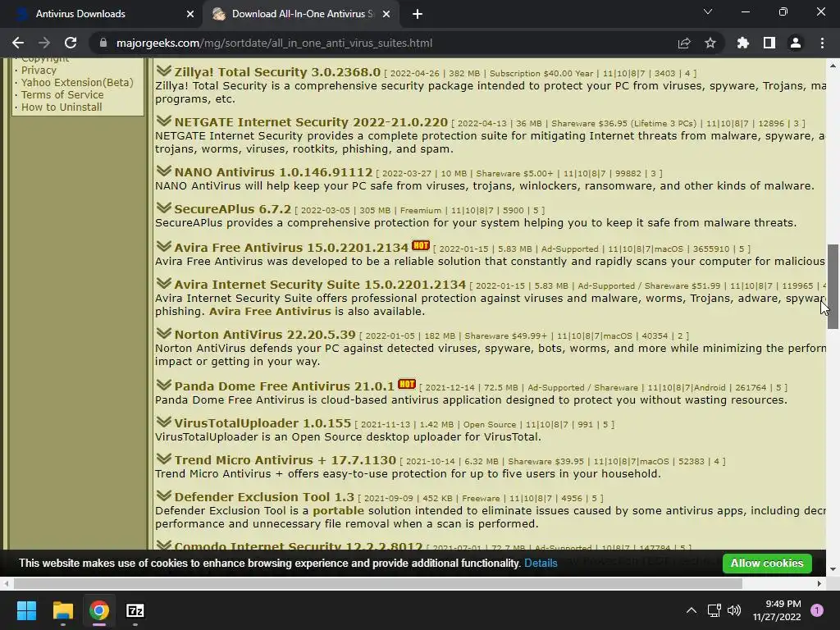Open the Privacy sidebar link
Screen dimensions: 840x630
click(x=39, y=71)
